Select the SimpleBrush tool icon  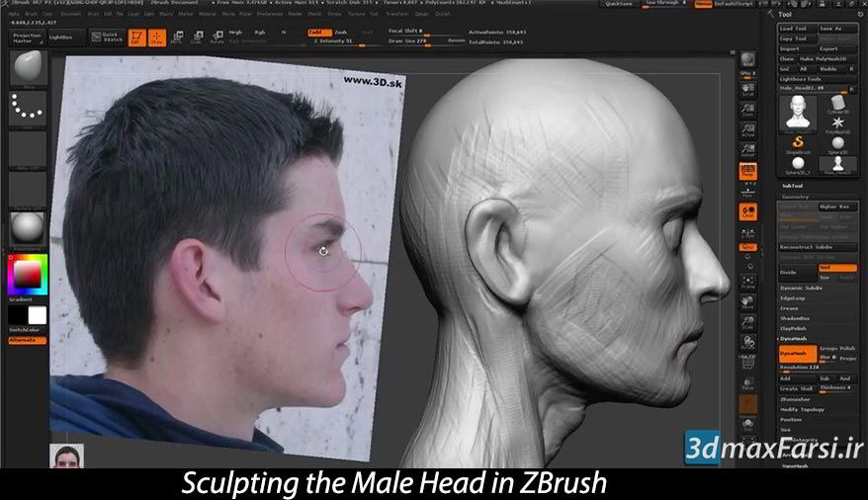coord(798,144)
